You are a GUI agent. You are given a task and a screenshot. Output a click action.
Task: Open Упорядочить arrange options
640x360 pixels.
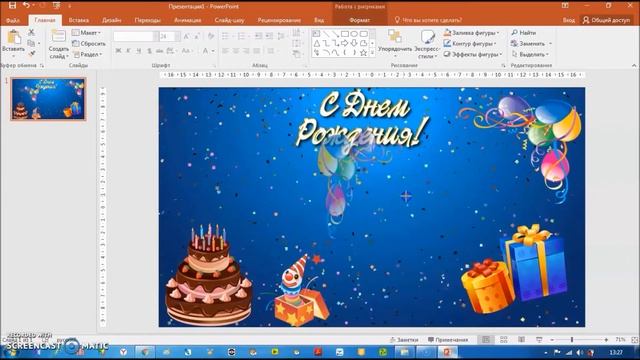395,42
